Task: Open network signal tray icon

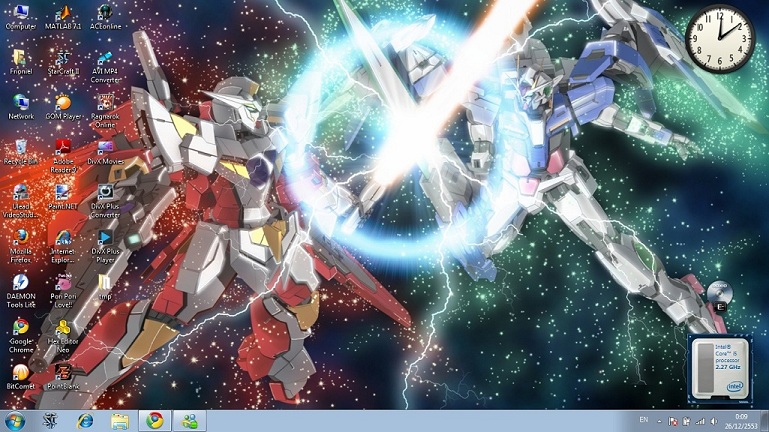Action: click(x=700, y=421)
